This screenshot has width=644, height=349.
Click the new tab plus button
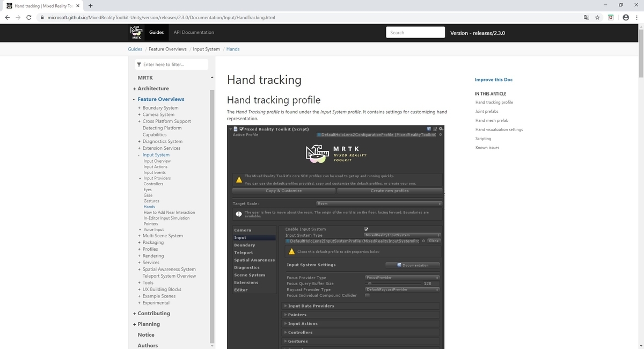(x=90, y=5)
